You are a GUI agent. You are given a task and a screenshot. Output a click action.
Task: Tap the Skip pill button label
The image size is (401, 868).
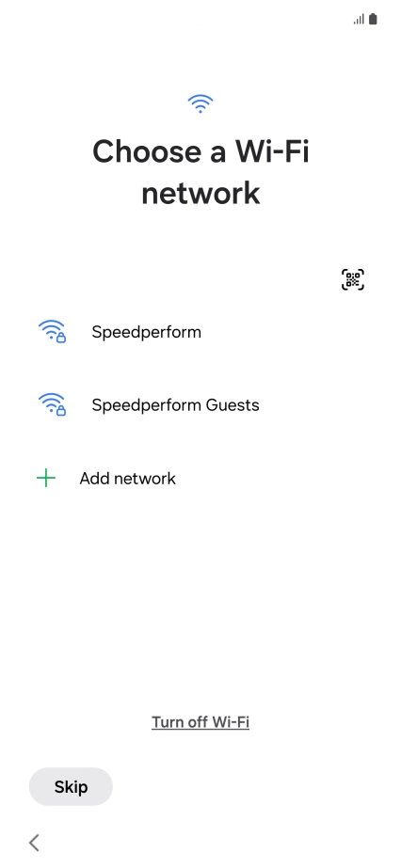(x=71, y=787)
